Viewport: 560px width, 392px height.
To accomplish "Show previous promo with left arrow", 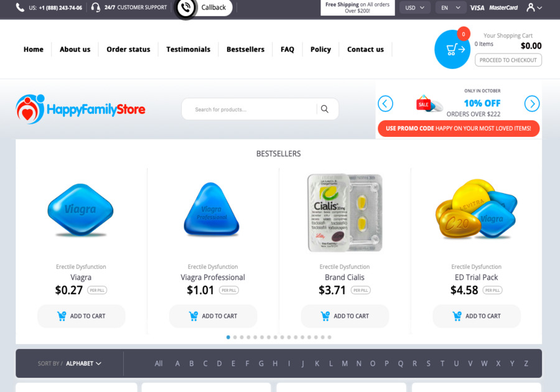I will coord(385,104).
